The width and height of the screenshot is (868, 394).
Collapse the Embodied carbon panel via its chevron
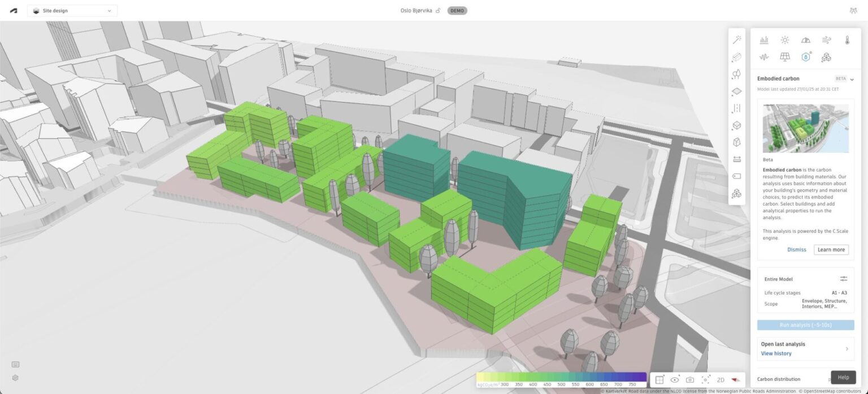coord(852,79)
